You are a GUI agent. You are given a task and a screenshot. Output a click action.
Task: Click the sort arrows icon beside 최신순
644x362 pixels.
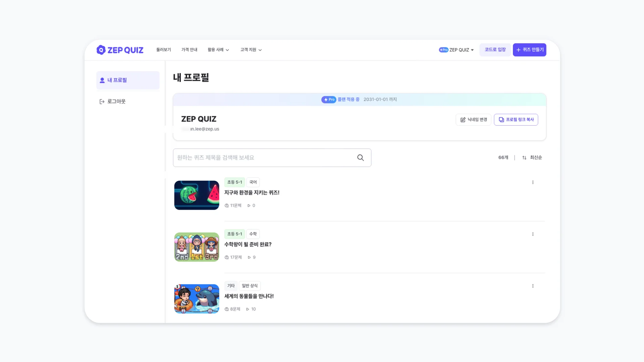[x=524, y=157]
